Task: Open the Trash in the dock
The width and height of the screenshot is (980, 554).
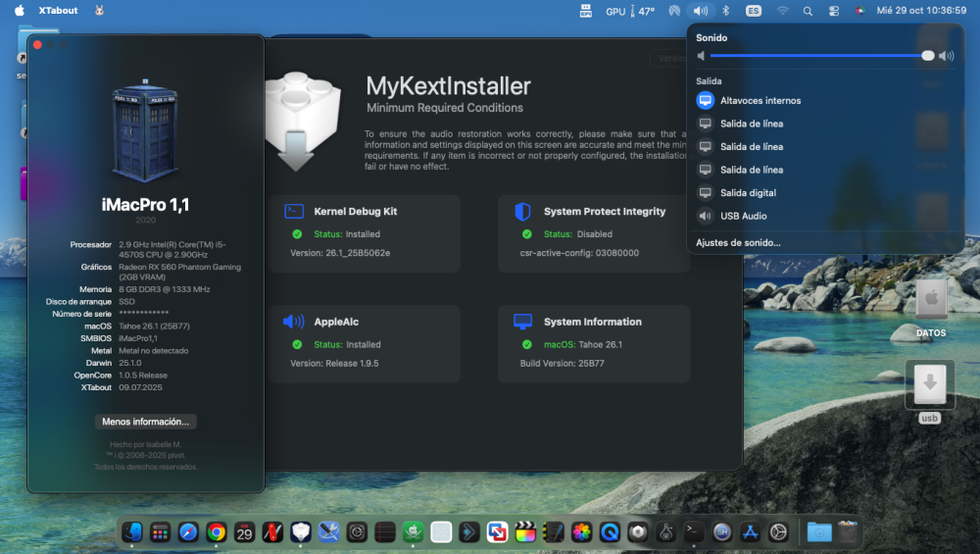Action: click(848, 532)
